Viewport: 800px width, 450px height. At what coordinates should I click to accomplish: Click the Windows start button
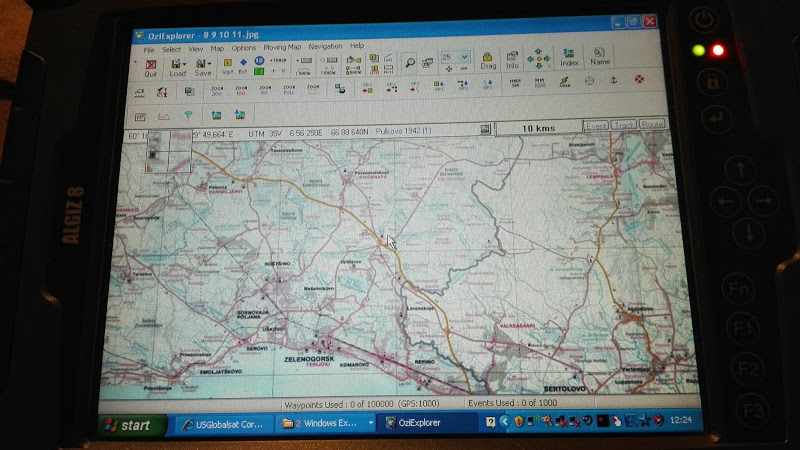pos(128,424)
